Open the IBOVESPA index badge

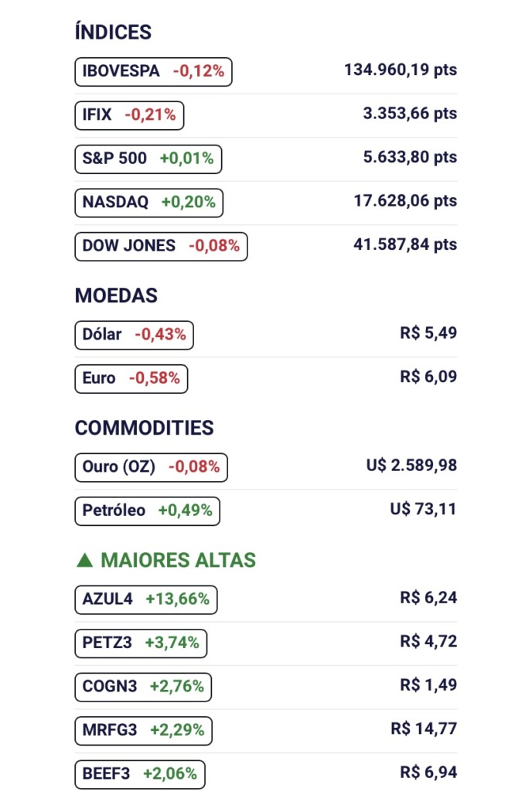153,71
